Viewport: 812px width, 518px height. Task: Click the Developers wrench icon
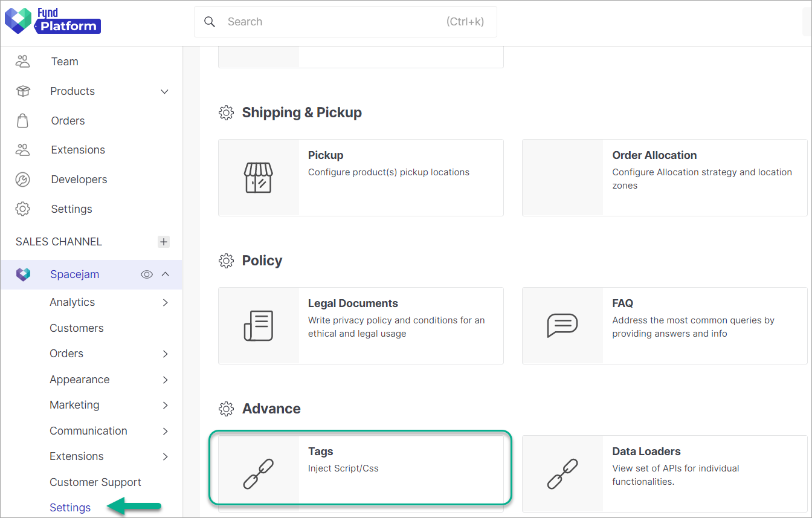pos(23,180)
